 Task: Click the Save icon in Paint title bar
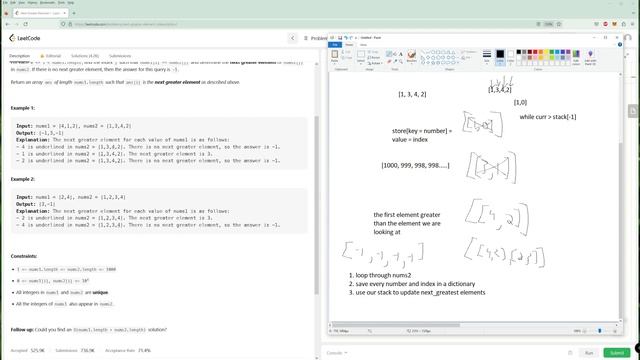point(340,38)
